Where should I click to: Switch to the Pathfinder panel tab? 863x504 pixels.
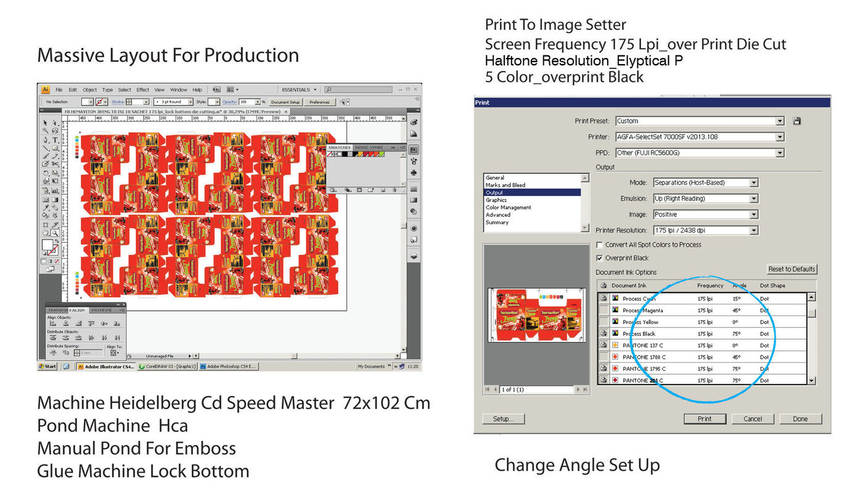click(102, 310)
